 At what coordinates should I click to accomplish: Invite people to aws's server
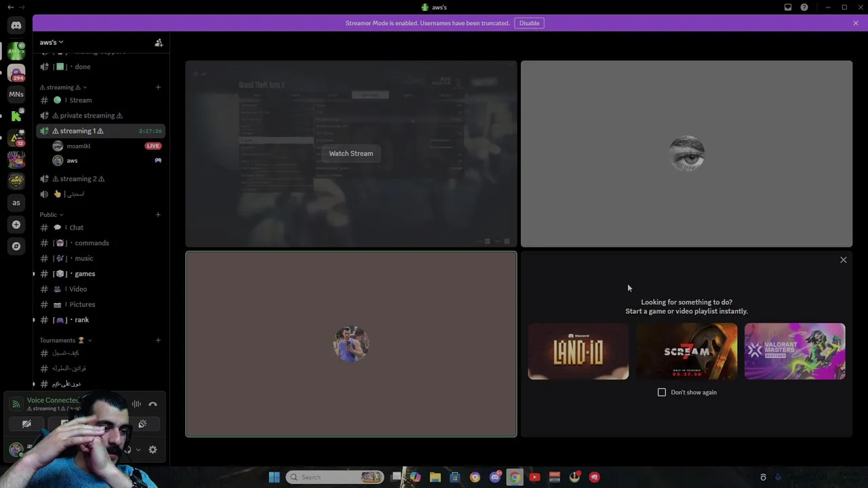[159, 43]
